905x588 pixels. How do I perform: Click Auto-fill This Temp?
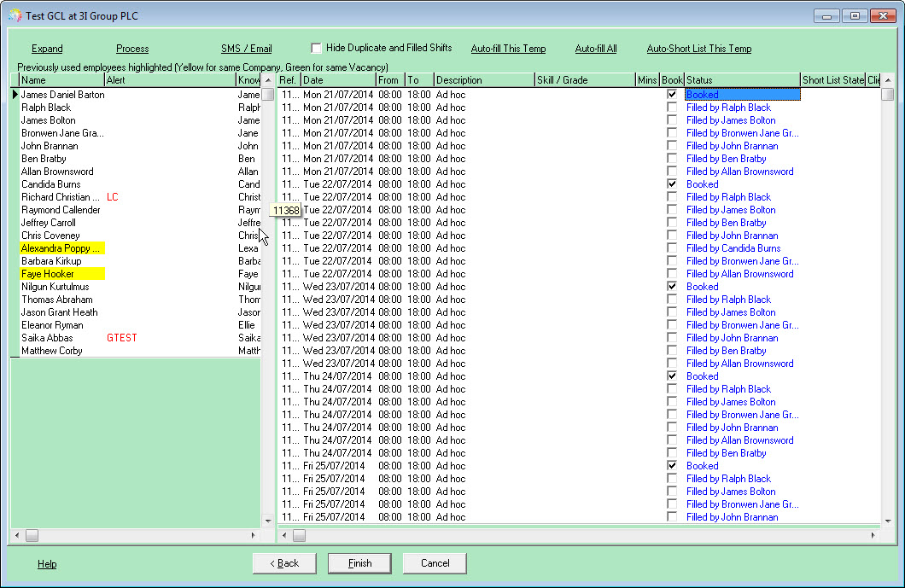[509, 49]
